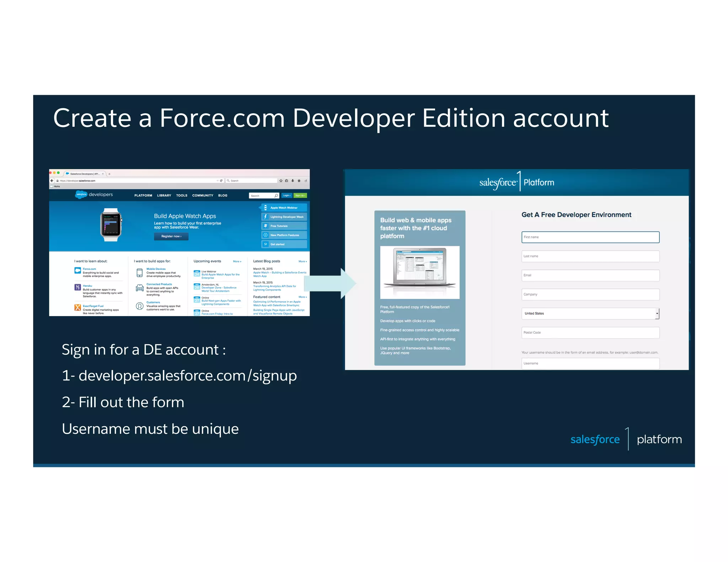The width and height of the screenshot is (728, 562).
Task: Click the Email input field
Action: [590, 275]
